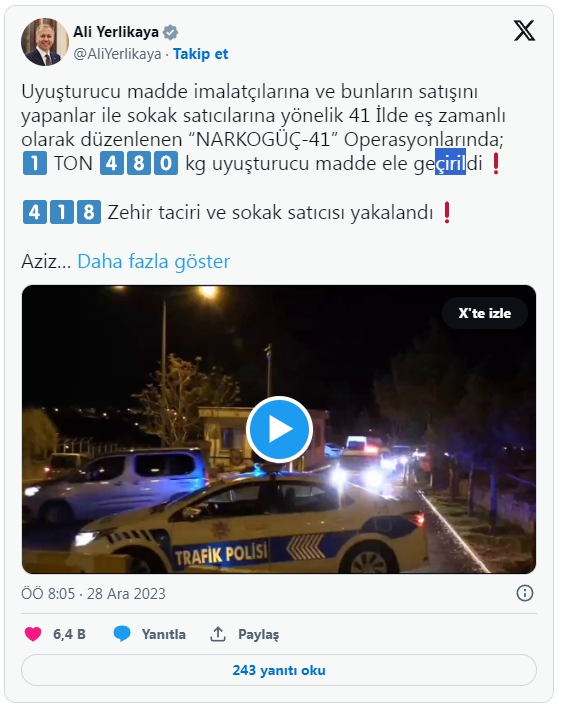Open the timestamp 28 Ara 2023
562x708 pixels.
[x=126, y=593]
